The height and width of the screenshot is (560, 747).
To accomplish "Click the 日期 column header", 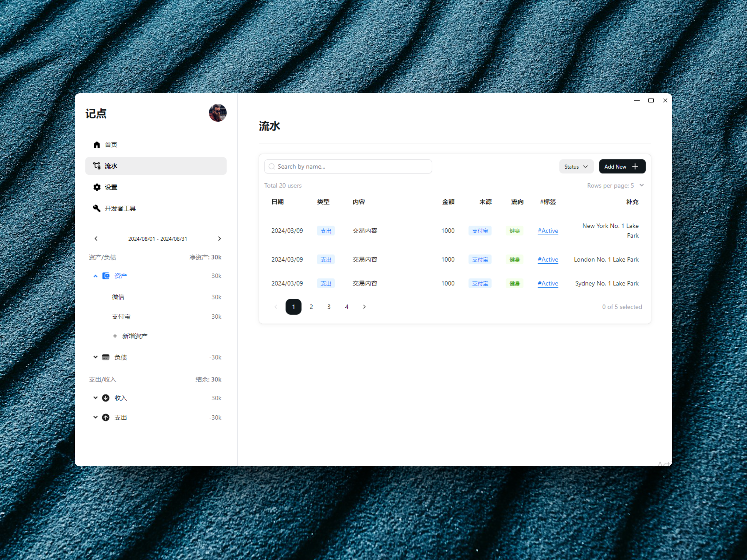I will pos(278,202).
